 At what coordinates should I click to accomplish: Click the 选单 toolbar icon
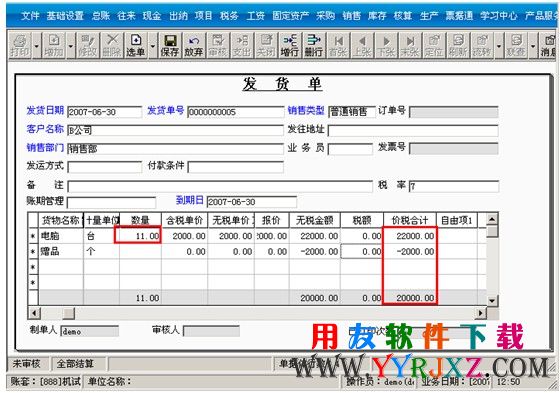pos(136,45)
